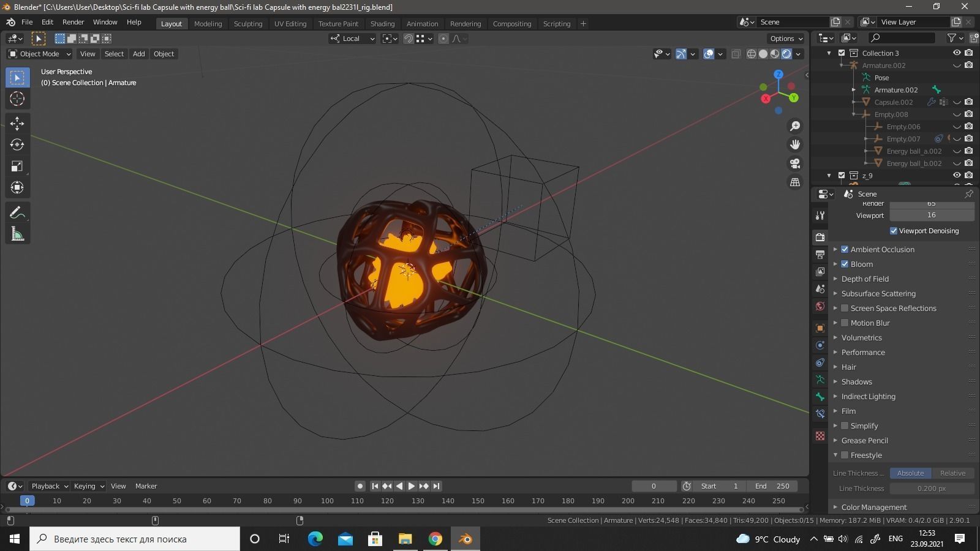Toggle X-ray mode icon
This screenshot has width=980, height=551.
(736, 54)
